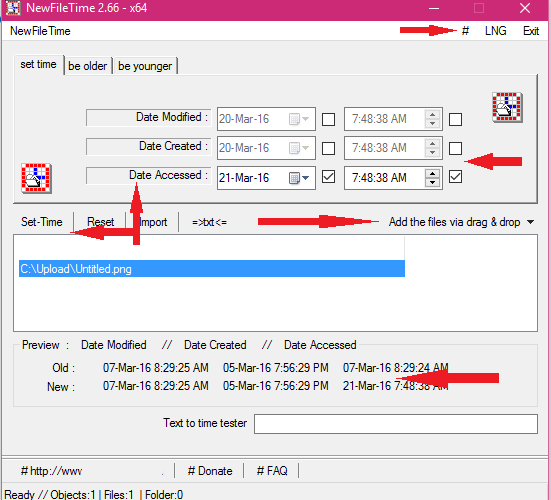Click the app icon in the title bar

[13, 8]
